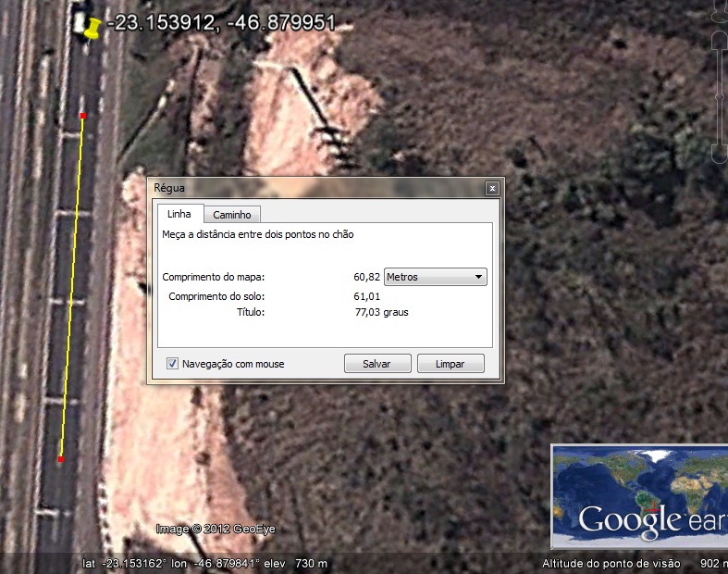Viewport: 728px width, 574px height.
Task: Click the yellow pushpin placemark icon
Action: coord(92,29)
